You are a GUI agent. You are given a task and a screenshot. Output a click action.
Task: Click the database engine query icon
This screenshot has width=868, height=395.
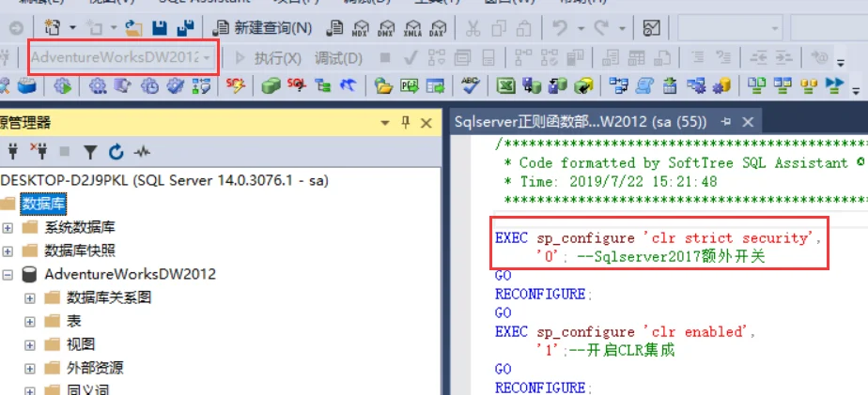point(333,27)
